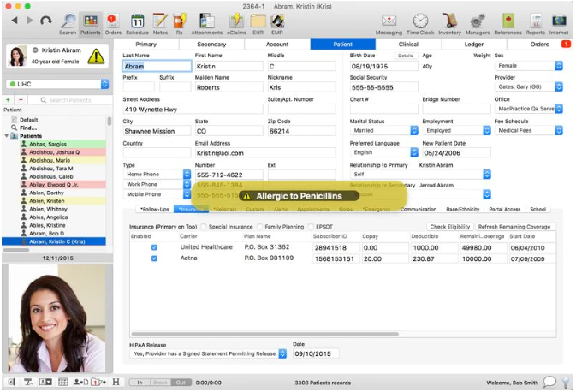Open the Portal Access sub-tab
The width and height of the screenshot is (576, 392).
coord(505,209)
